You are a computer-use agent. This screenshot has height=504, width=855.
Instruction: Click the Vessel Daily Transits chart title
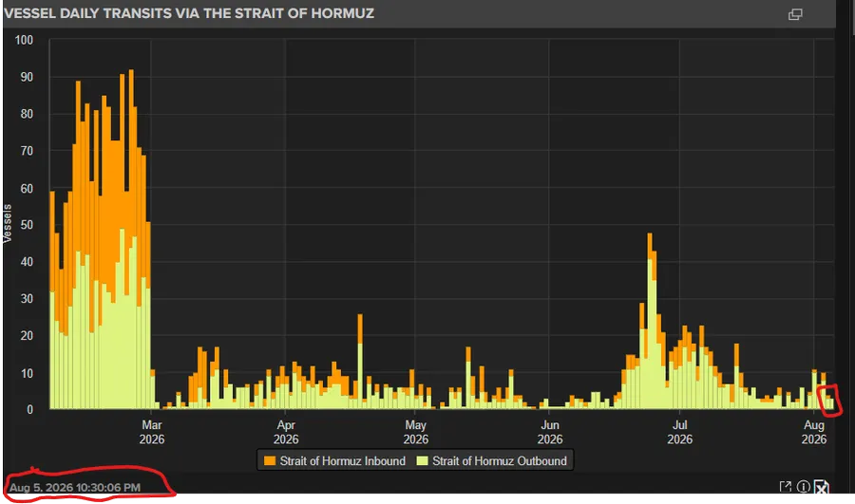(189, 13)
